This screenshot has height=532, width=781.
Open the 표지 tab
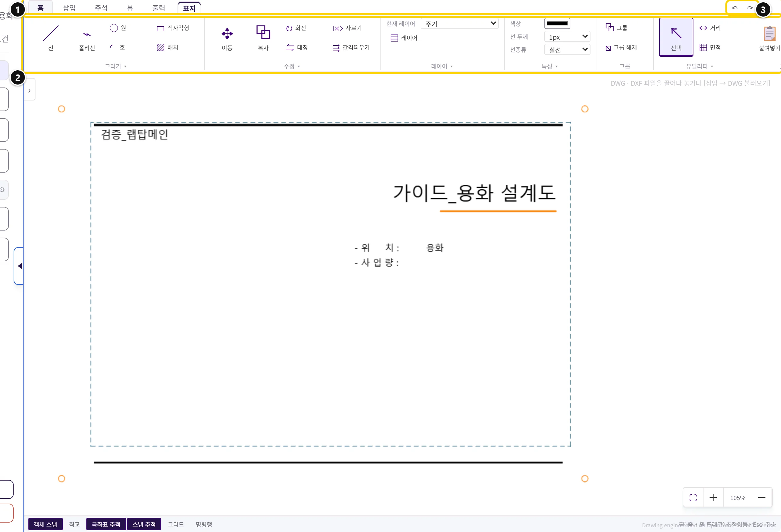(189, 8)
